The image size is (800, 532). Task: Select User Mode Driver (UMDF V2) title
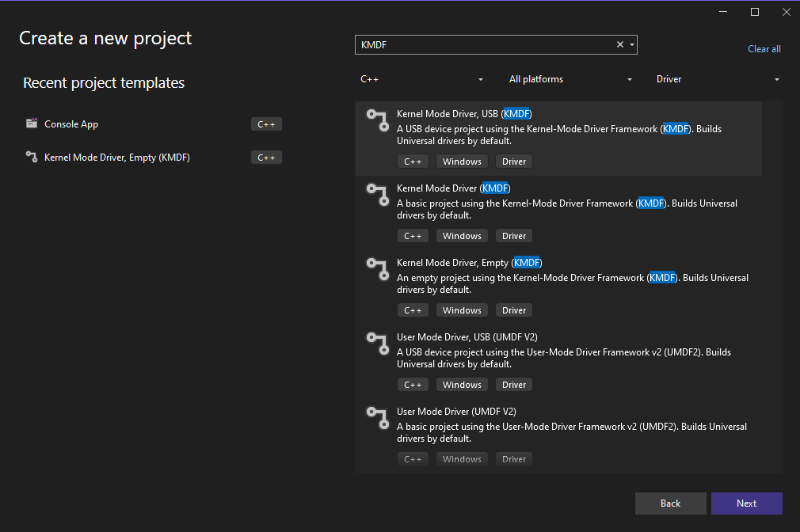(456, 412)
